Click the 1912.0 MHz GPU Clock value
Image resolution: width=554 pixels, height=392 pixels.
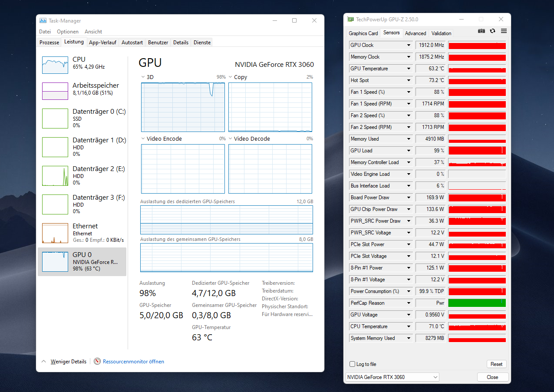coord(431,45)
